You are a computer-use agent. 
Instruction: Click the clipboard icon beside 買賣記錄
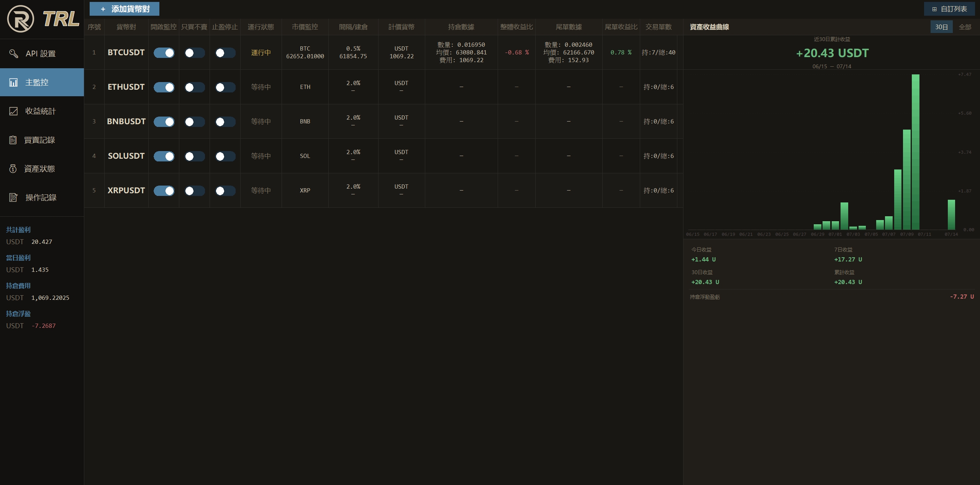[13, 140]
